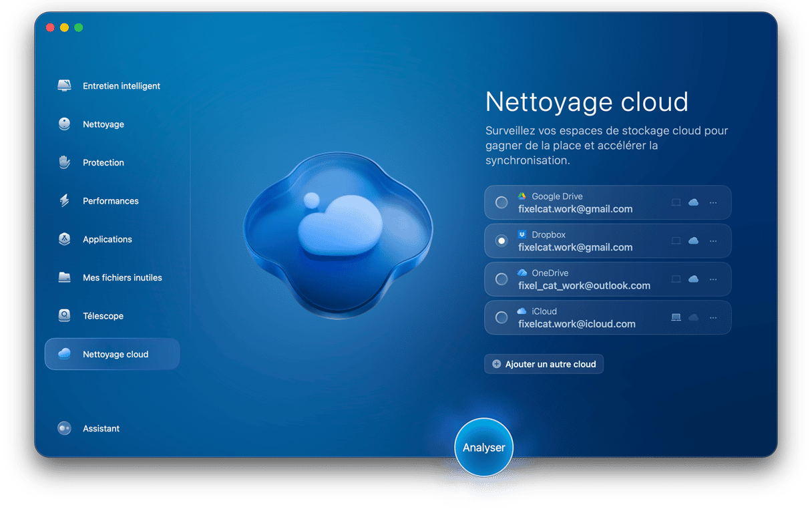Select the Google Drive radio button
This screenshot has height=515, width=812.
click(501, 202)
